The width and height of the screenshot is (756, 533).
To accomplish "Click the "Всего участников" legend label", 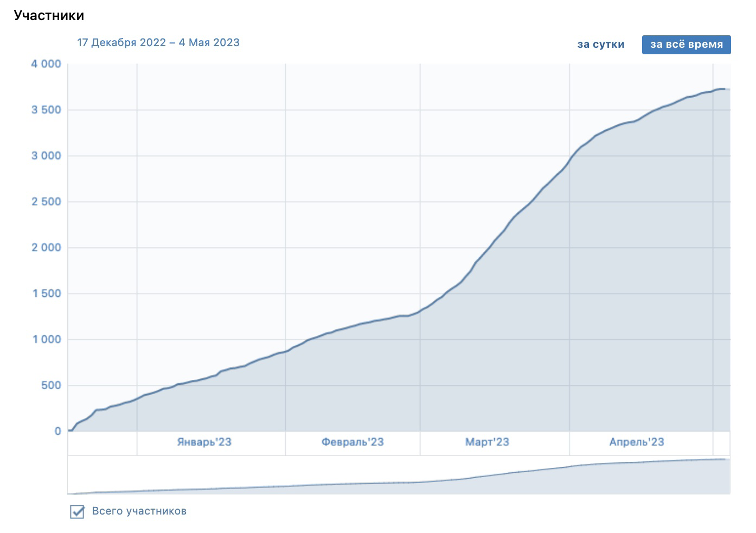I will click(x=139, y=511).
